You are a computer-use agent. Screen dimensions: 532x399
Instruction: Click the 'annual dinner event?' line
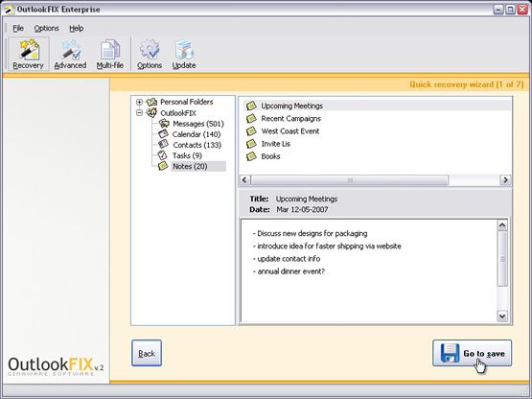coord(289,271)
